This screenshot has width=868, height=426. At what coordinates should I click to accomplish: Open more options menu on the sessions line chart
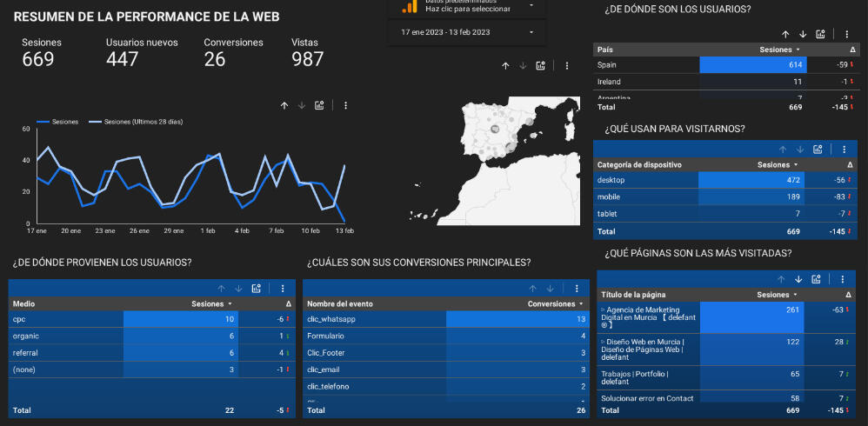[x=345, y=105]
